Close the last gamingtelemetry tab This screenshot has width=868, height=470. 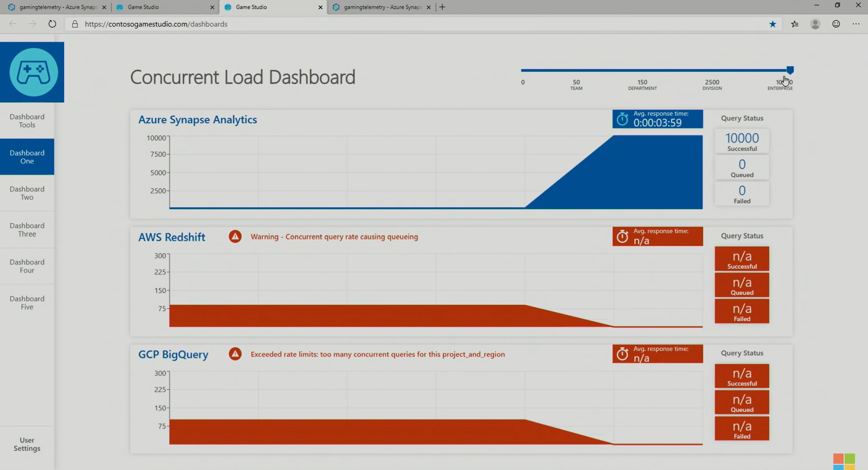tap(429, 7)
